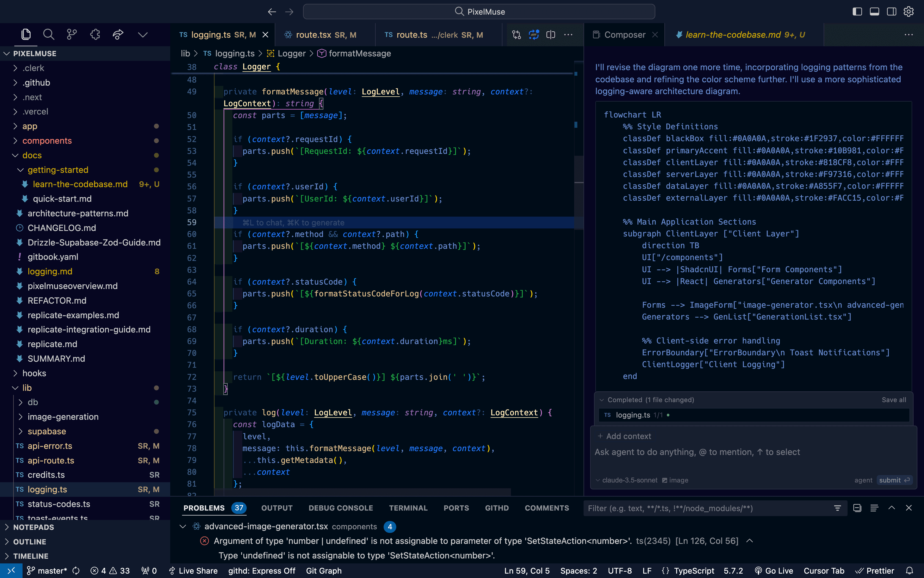
Task: Open the claude-3.5-sonnet model dropdown
Action: [x=627, y=480]
